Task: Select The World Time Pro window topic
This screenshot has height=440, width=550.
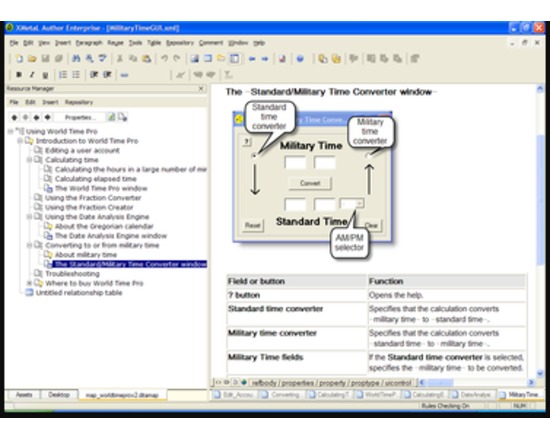Action: tap(101, 188)
